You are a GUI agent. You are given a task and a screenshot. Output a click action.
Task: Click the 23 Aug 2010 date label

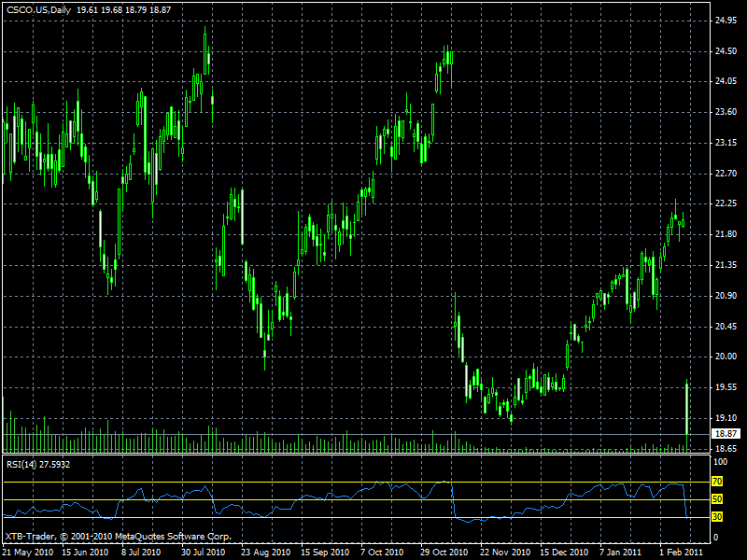(x=266, y=553)
